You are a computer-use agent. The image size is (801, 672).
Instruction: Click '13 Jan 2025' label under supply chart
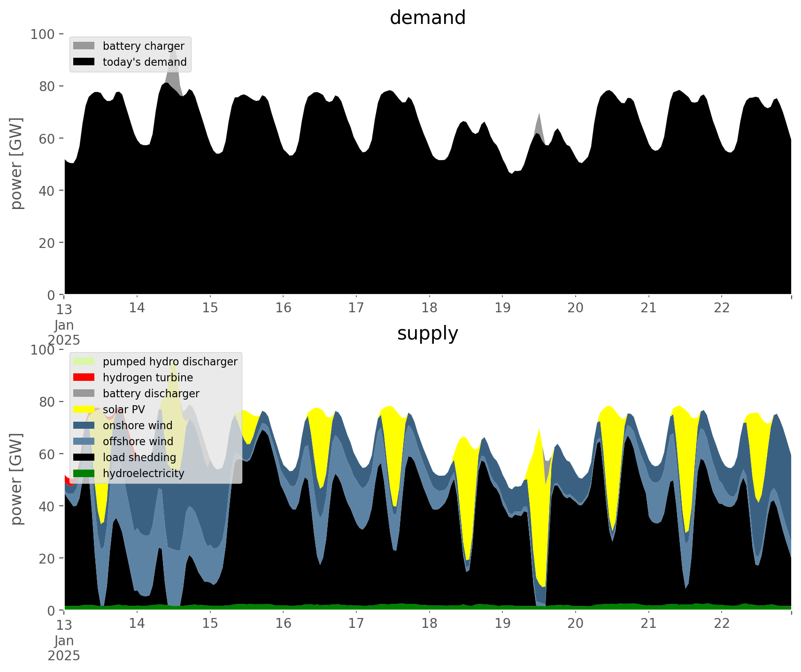(x=64, y=640)
